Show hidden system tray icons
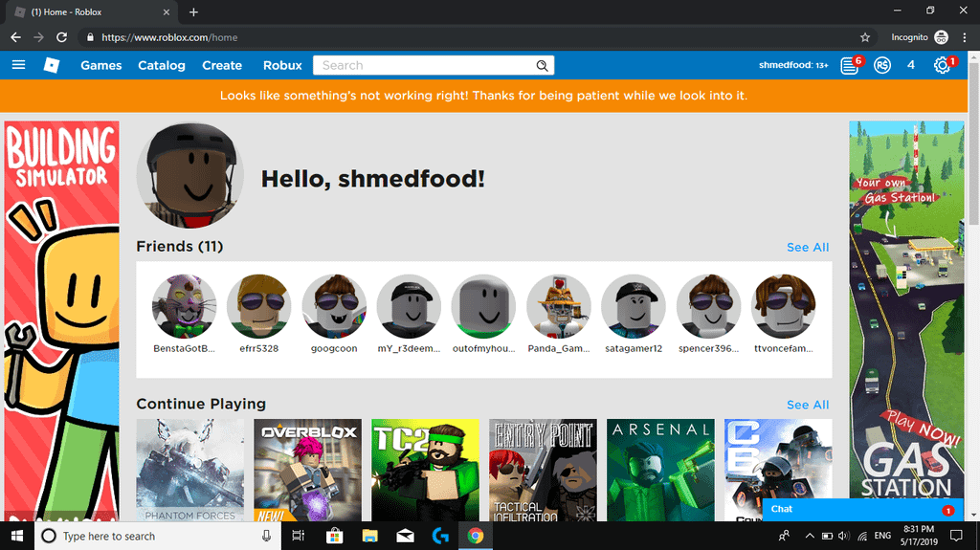 [x=810, y=536]
